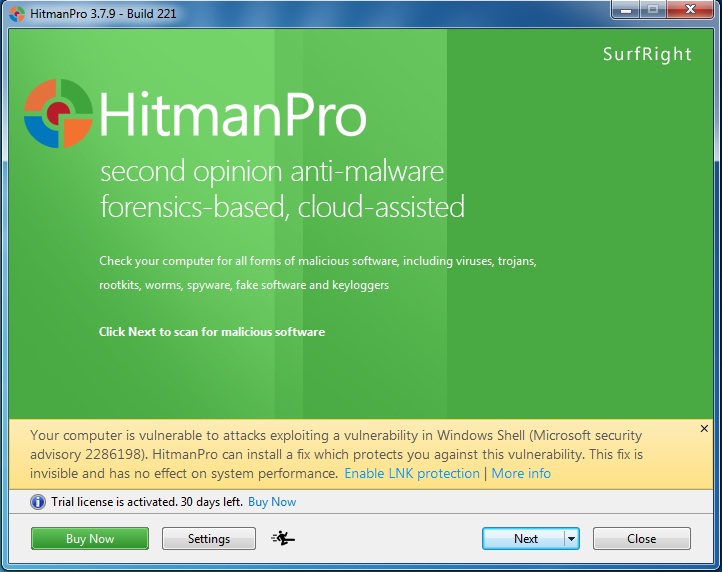
Task: Open the Next button dropdown arrow
Action: 571,538
